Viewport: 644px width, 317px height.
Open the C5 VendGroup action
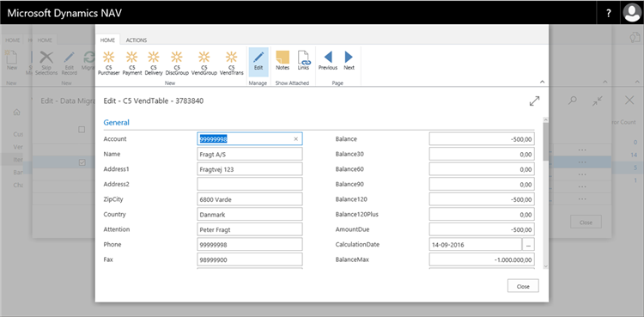tap(204, 63)
